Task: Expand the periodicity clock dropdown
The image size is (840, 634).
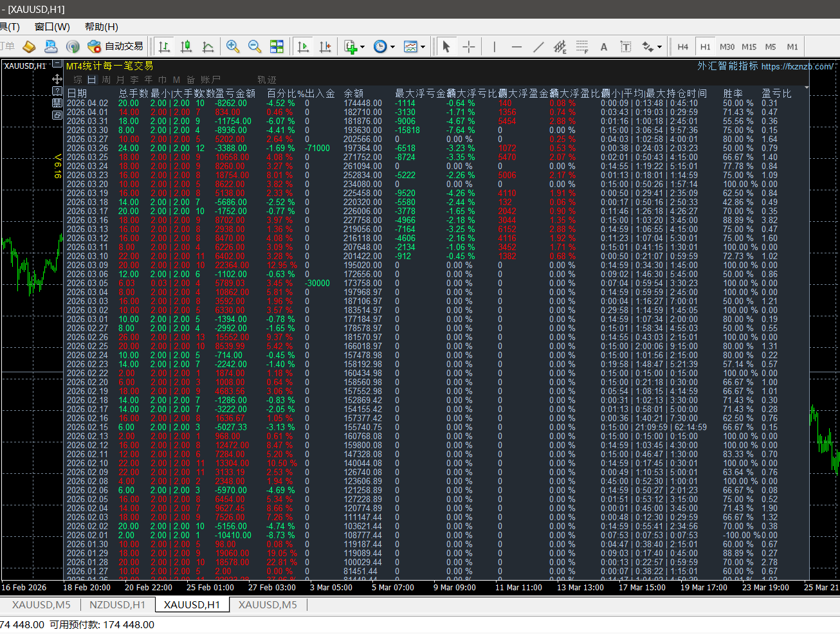Action: 392,47
